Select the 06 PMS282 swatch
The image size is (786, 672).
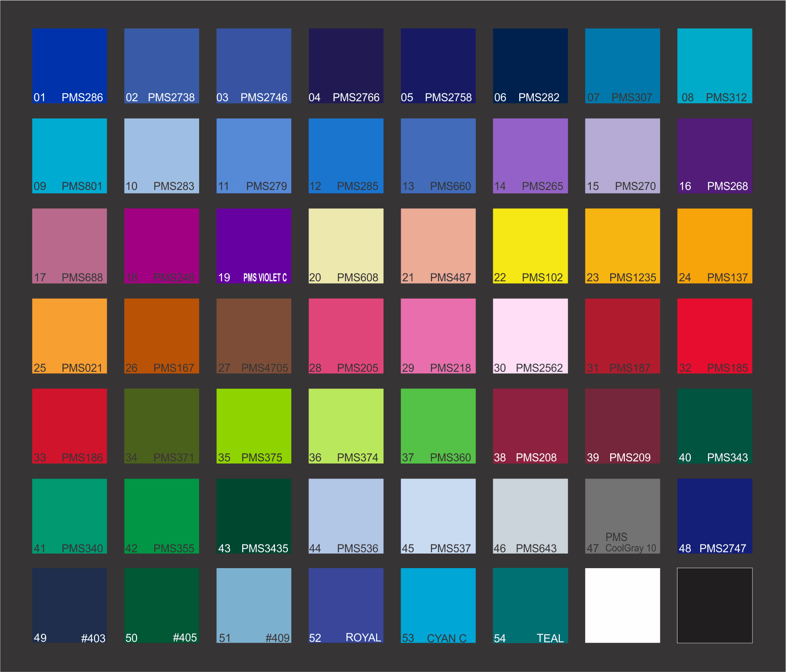tap(530, 66)
